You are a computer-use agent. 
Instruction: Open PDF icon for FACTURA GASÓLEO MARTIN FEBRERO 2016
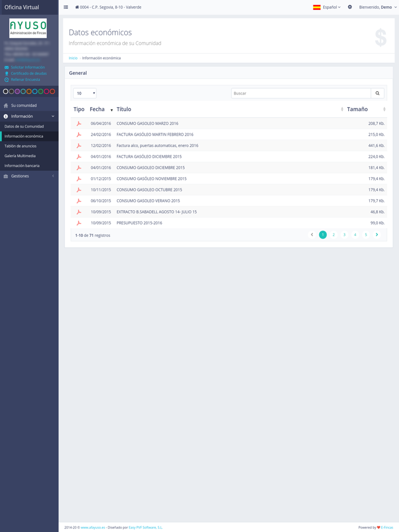(79, 134)
